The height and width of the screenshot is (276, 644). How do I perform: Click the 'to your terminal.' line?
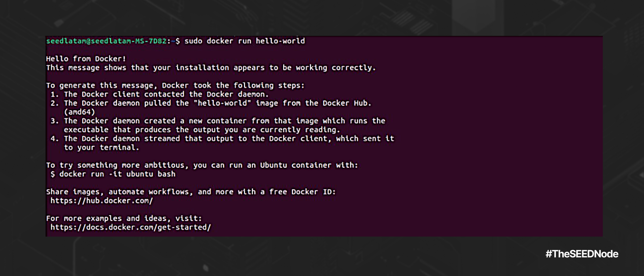[101, 148]
